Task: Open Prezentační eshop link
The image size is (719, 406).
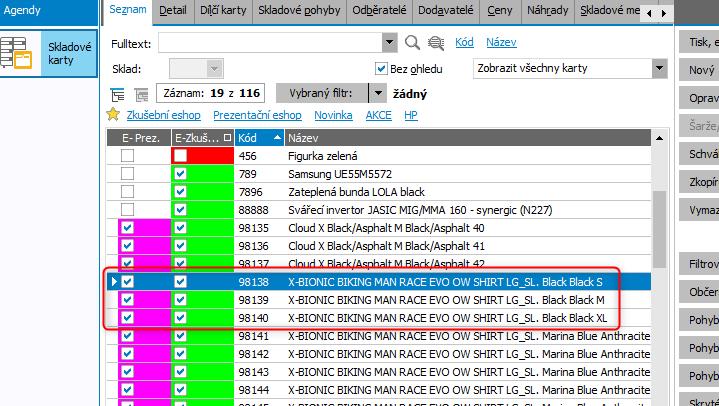Action: (x=257, y=115)
